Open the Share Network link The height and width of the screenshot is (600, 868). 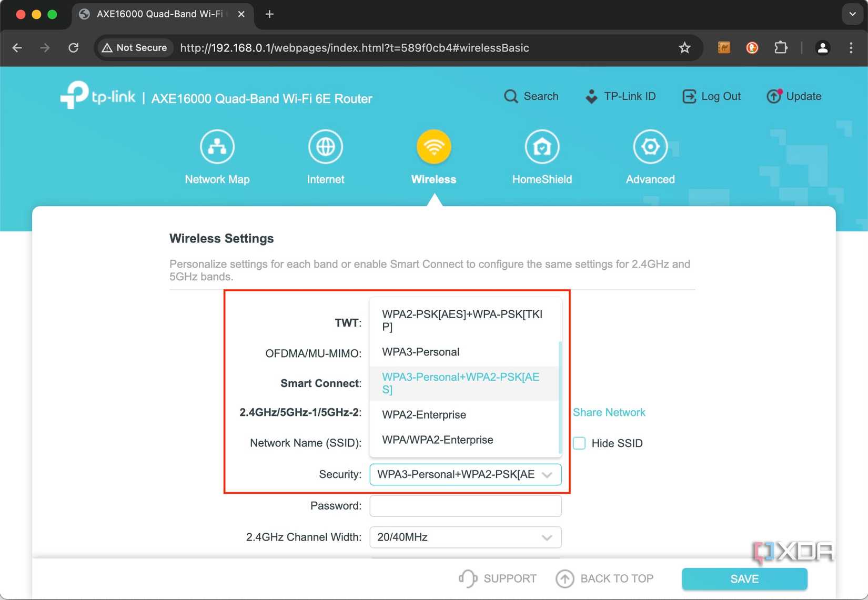click(x=609, y=412)
